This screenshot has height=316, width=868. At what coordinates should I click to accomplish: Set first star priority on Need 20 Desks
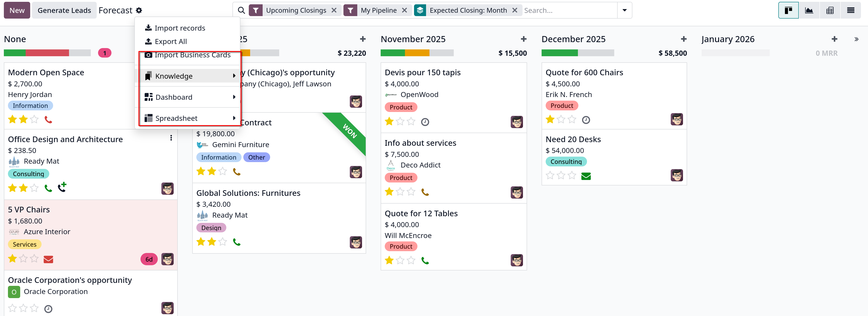pyautogui.click(x=550, y=175)
